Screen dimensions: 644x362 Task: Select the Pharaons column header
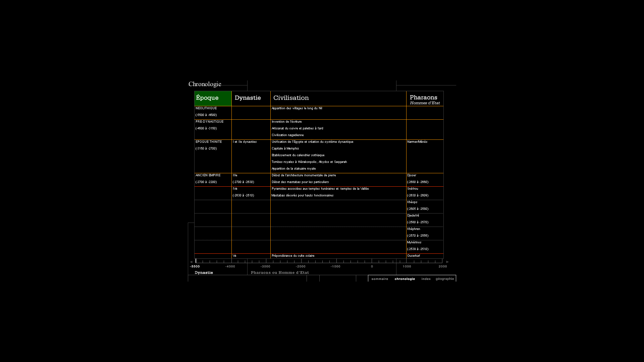point(425,99)
